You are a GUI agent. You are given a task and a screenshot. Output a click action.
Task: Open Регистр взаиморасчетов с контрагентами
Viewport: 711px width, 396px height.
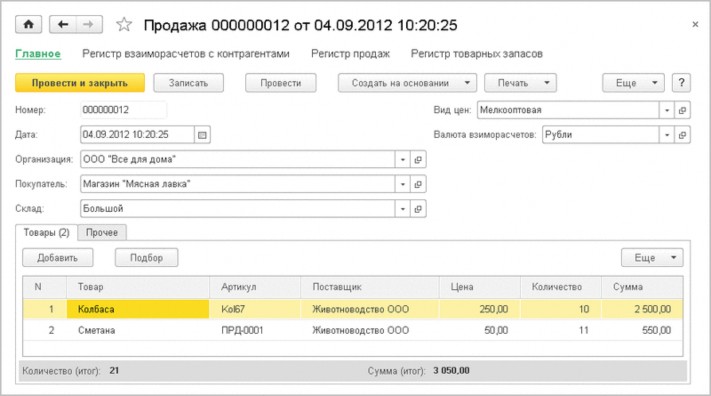pyautogui.click(x=185, y=54)
